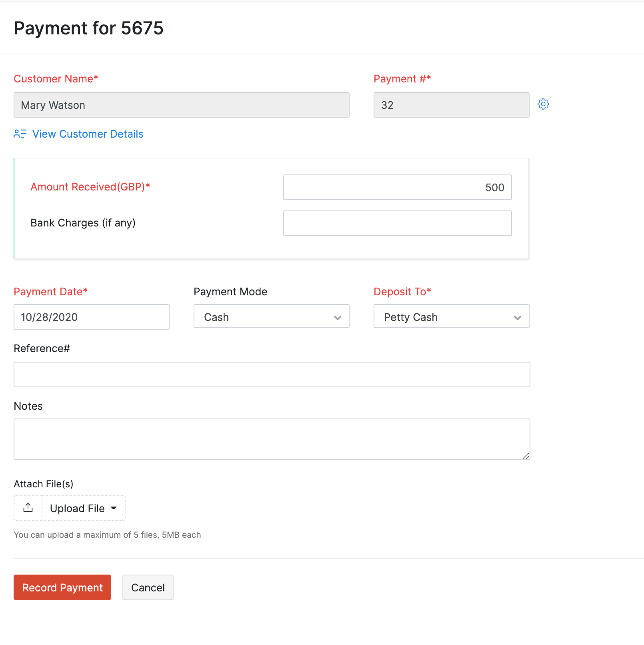The width and height of the screenshot is (644, 645).
Task: Open the Petty Cash account selector
Action: tap(451, 316)
